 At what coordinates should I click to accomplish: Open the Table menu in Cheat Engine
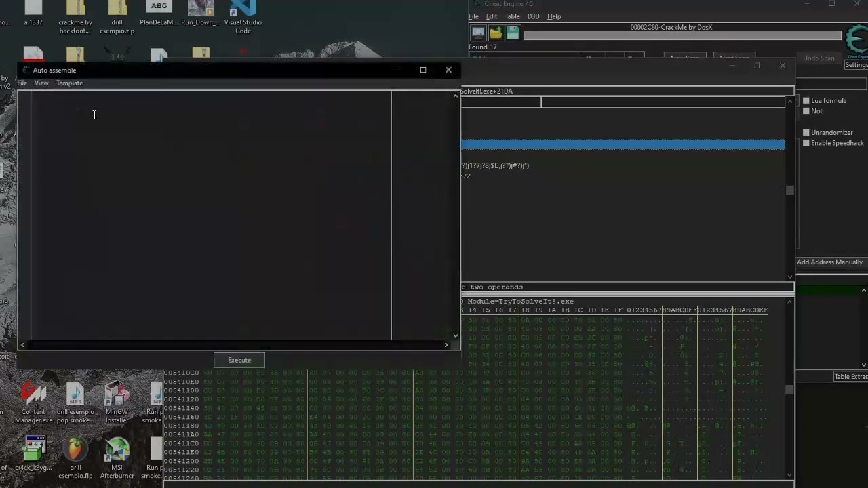tap(512, 16)
